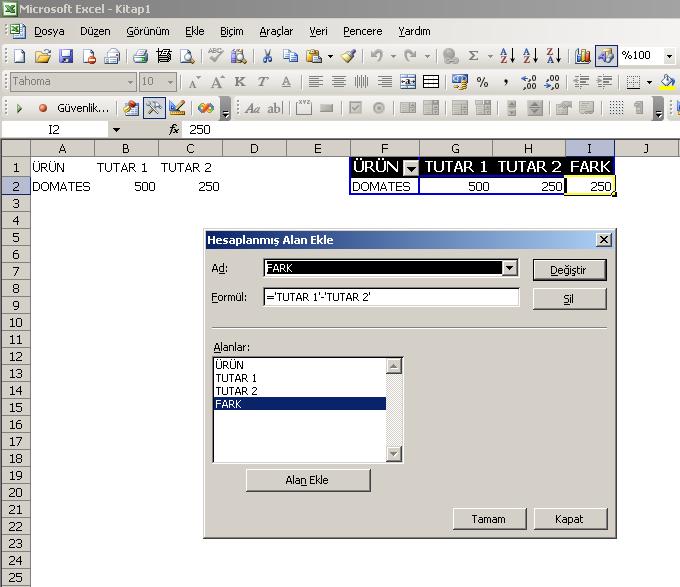Click the Print icon in the toolbar
Viewport: 680px width, 587px height.
click(x=141, y=56)
